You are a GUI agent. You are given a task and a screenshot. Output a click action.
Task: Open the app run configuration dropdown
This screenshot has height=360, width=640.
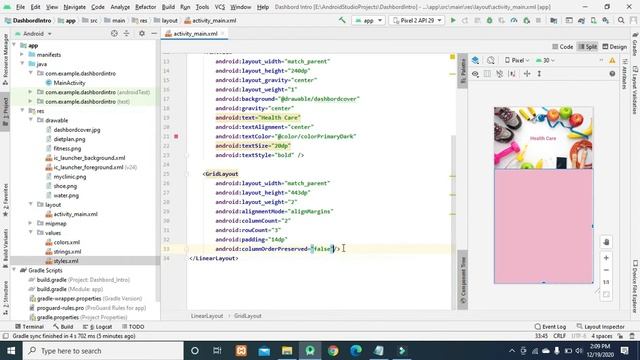click(x=369, y=20)
